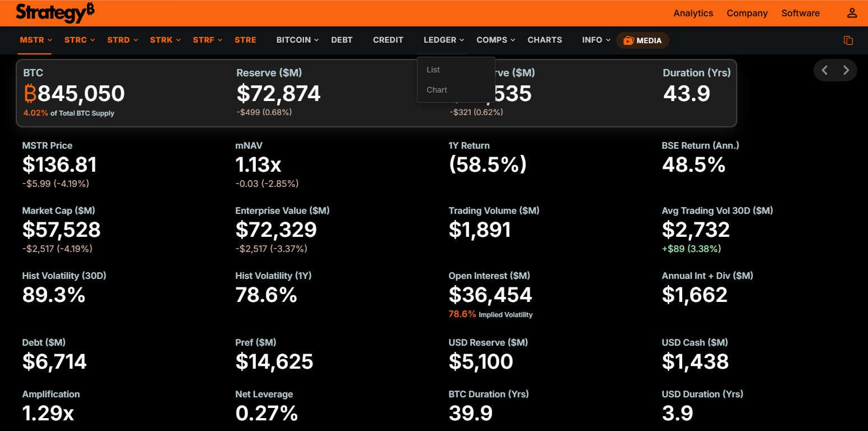Screen dimensions: 868x431
Task: Click the USD Duration value 3.9
Action: click(x=678, y=413)
